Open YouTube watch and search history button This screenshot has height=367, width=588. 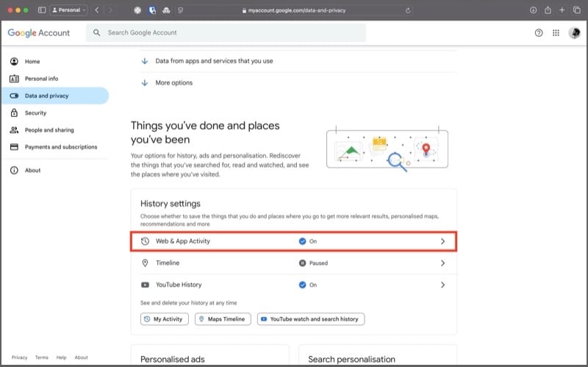click(x=311, y=319)
